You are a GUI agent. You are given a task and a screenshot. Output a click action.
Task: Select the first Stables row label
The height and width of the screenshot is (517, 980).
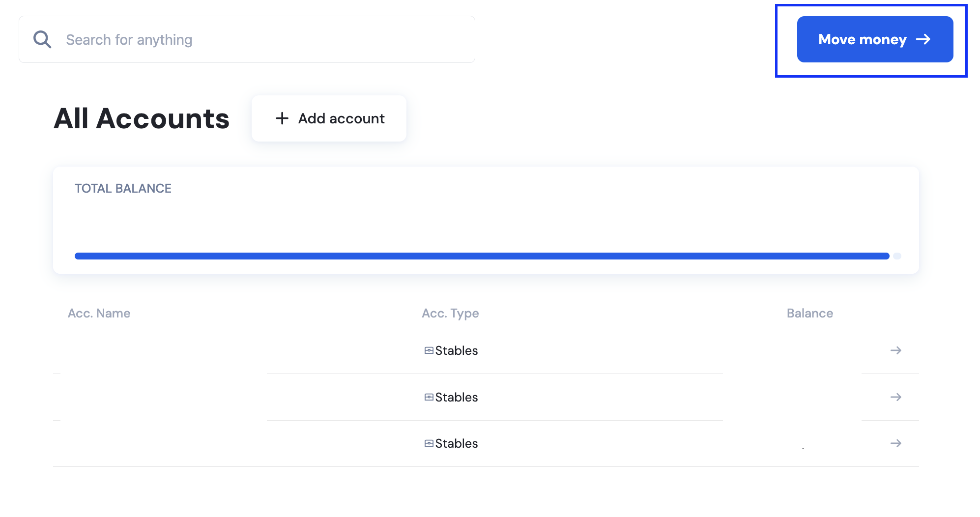(x=457, y=350)
